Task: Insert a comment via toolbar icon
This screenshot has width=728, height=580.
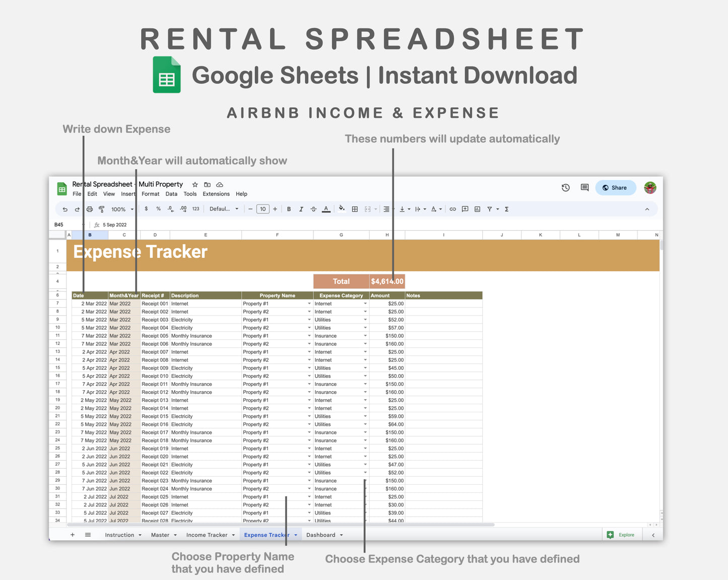Action: tap(465, 209)
